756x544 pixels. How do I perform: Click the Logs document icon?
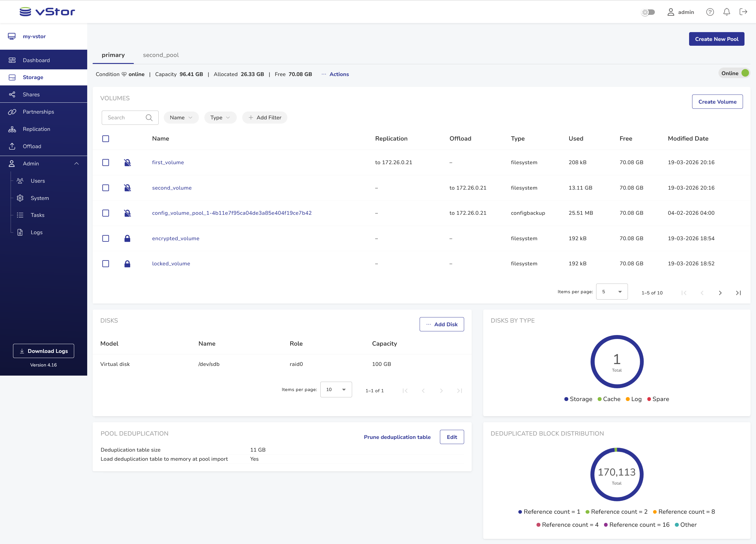(x=20, y=233)
